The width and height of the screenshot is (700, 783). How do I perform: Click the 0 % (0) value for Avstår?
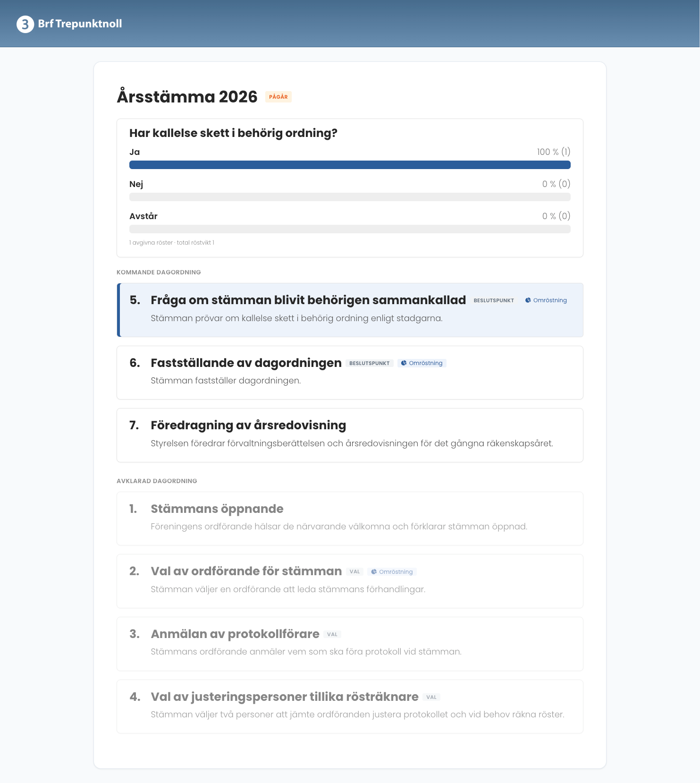(x=557, y=216)
